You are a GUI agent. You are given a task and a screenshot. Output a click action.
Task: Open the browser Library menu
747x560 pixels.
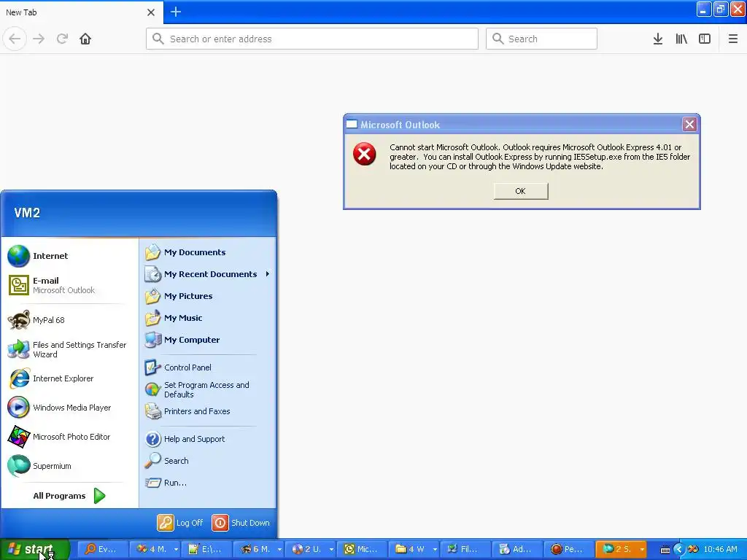tap(681, 39)
